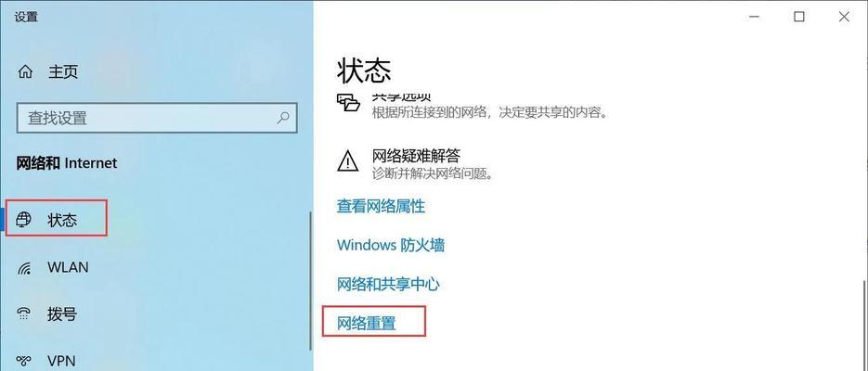Open 网络疑难解答 troubleshooter text
Screen dimensions: 868x371
[x=416, y=156]
